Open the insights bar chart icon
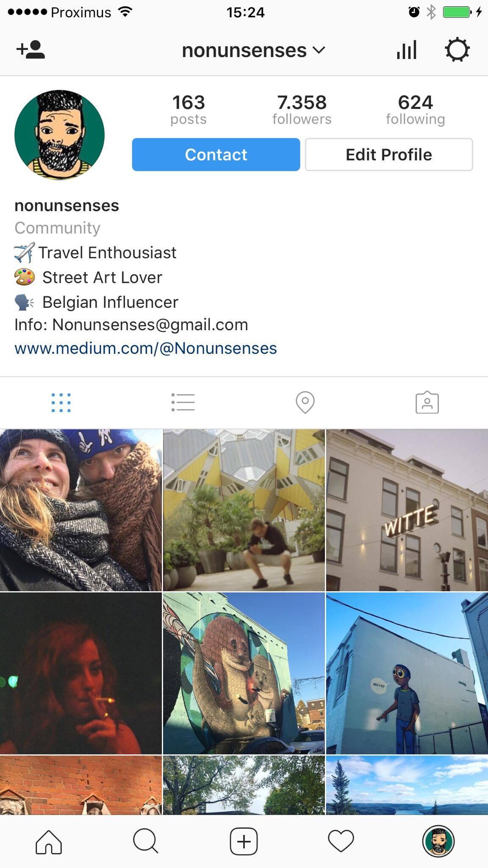Viewport: 488px width, 868px height. pos(407,50)
